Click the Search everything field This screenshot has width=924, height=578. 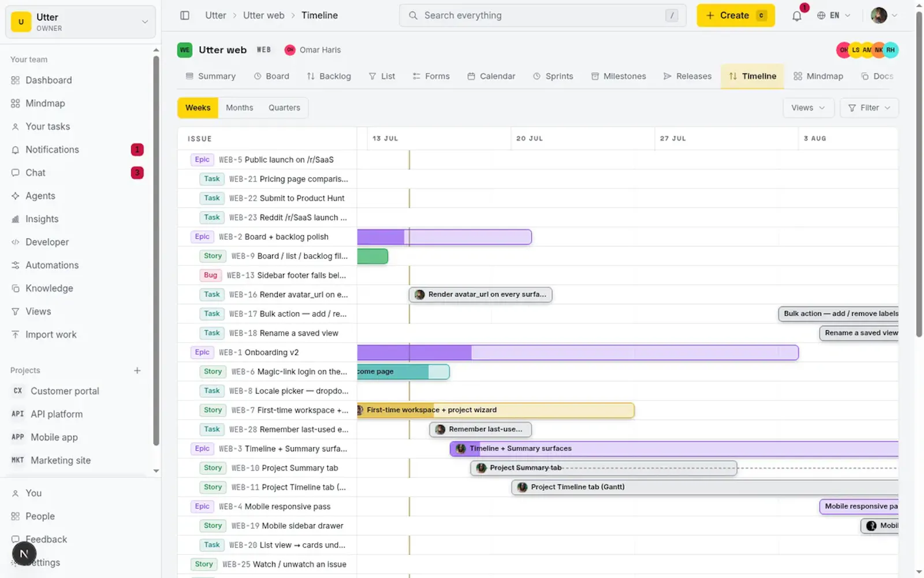click(542, 16)
